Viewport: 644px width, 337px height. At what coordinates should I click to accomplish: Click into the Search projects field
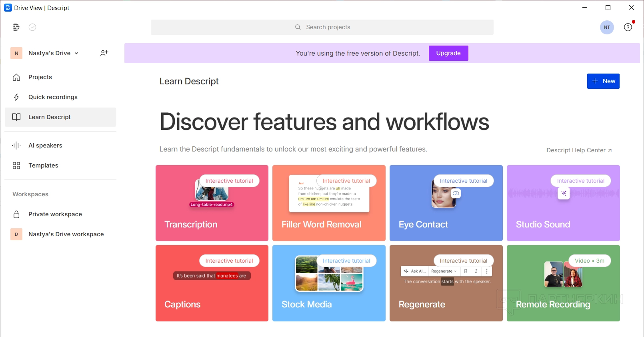pyautogui.click(x=322, y=27)
